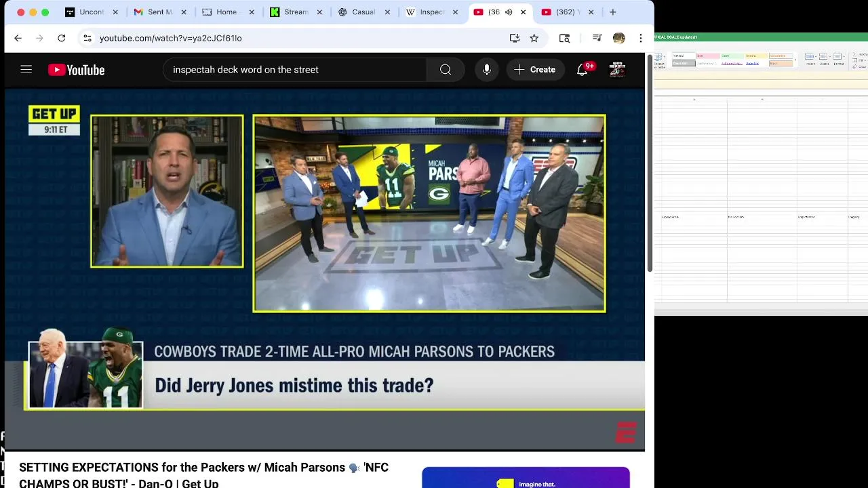Screen dimensions: 868x488
Task: Click AutoSum in Excel ribbon
Action: coord(860,54)
